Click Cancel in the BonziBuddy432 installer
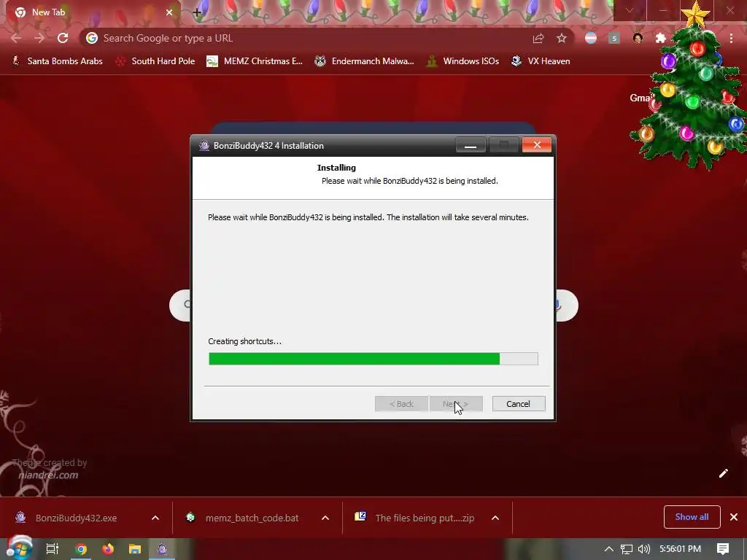This screenshot has height=560, width=747. point(519,404)
